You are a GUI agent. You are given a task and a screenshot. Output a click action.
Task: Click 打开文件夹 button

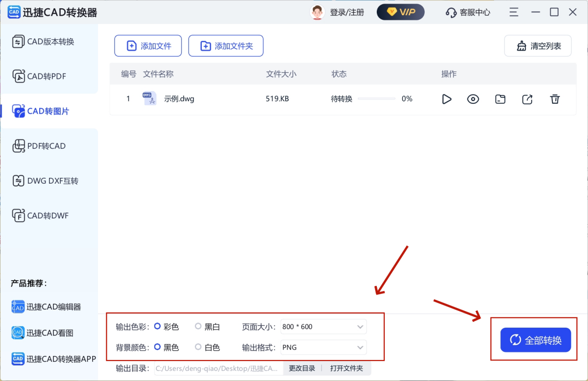[346, 368]
